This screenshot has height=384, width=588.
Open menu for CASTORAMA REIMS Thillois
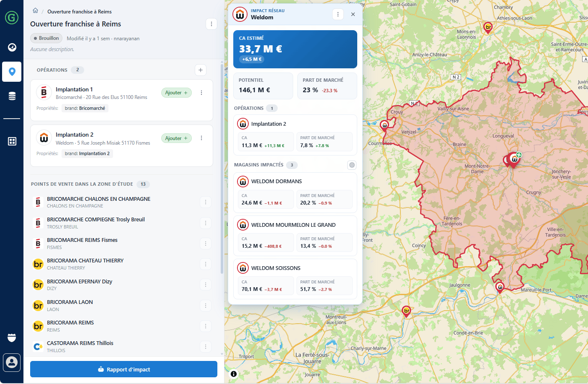pyautogui.click(x=206, y=347)
